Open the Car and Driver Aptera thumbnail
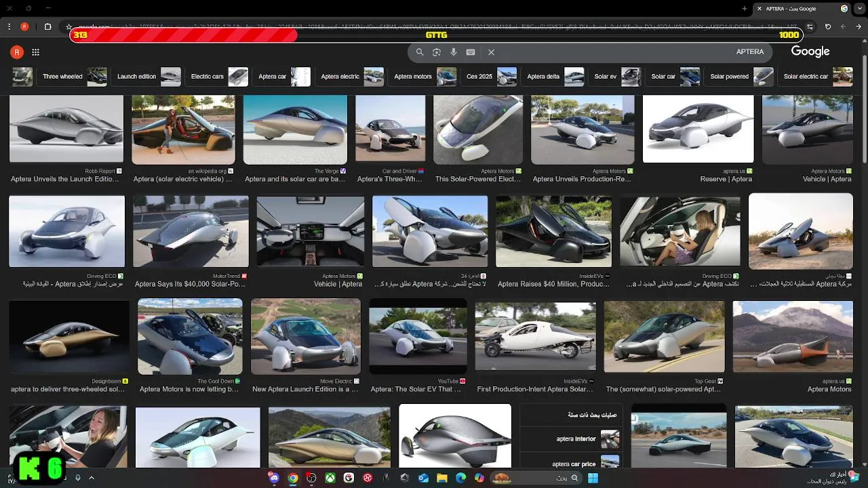Image resolution: width=868 pixels, height=488 pixels. pos(391,129)
